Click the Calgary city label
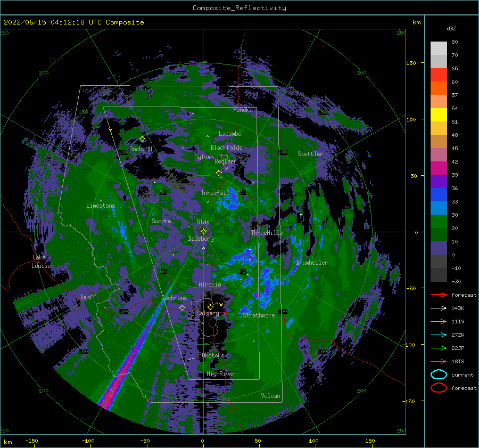Viewport: 479px width, 448px height. (208, 313)
